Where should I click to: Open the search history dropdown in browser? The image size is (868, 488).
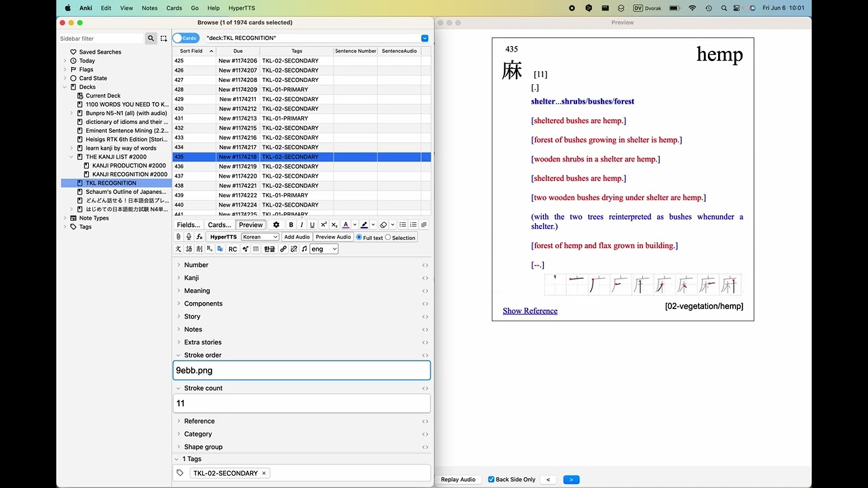tap(425, 38)
